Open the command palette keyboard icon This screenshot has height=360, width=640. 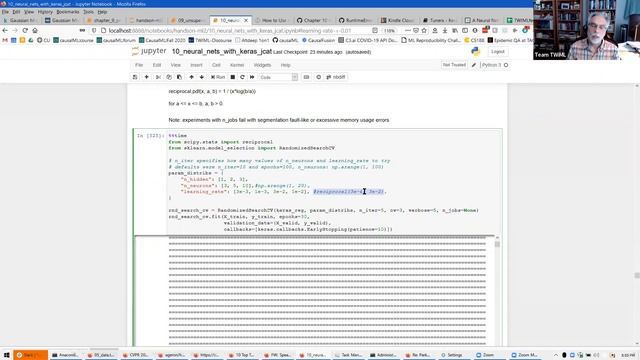tap(307, 77)
